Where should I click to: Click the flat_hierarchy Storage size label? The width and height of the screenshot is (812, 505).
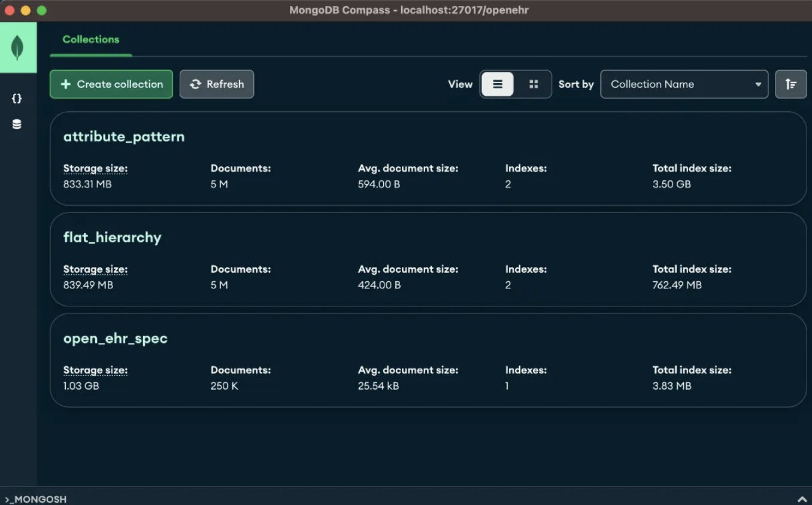tap(95, 269)
